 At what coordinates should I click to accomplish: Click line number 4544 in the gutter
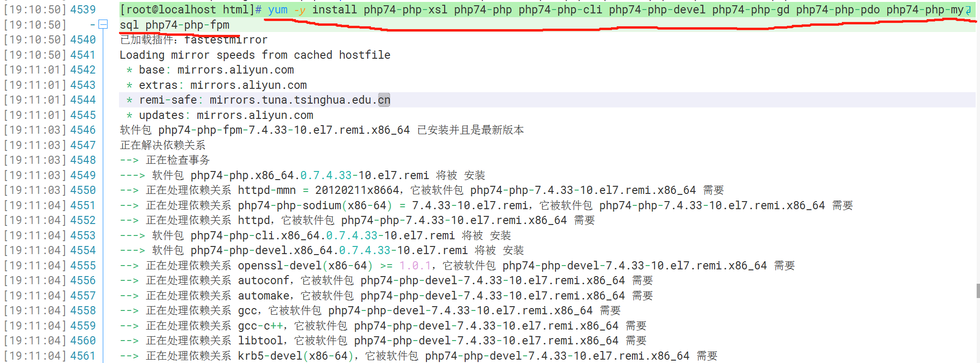83,100
